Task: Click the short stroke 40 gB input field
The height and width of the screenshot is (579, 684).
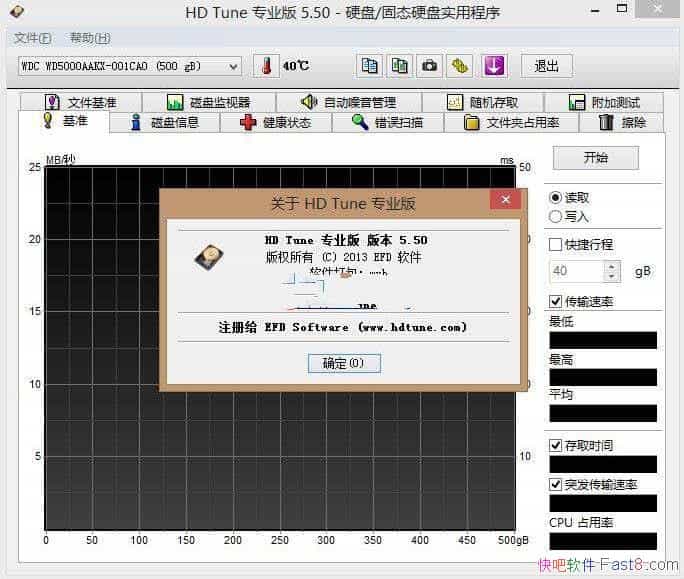Action: tap(577, 271)
